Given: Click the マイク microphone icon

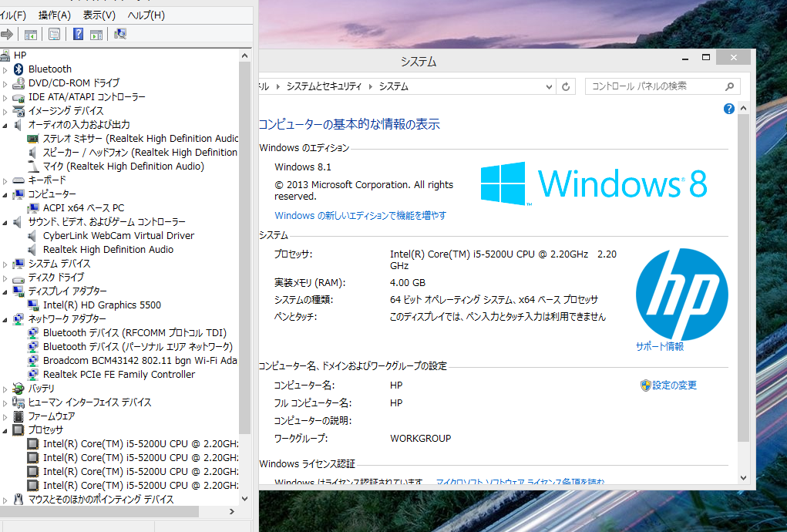Looking at the screenshot, I should 32,167.
